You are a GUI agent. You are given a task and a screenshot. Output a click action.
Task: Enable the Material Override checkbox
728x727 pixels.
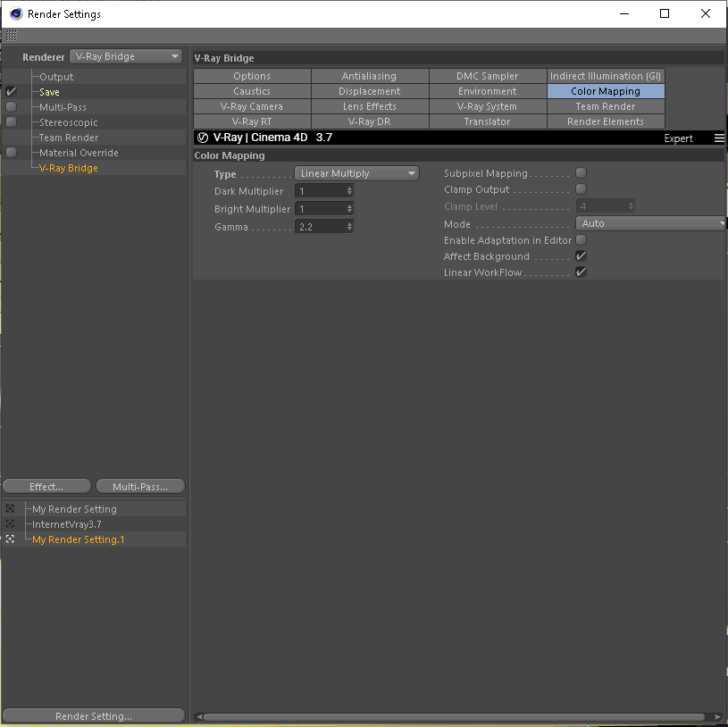(x=11, y=152)
